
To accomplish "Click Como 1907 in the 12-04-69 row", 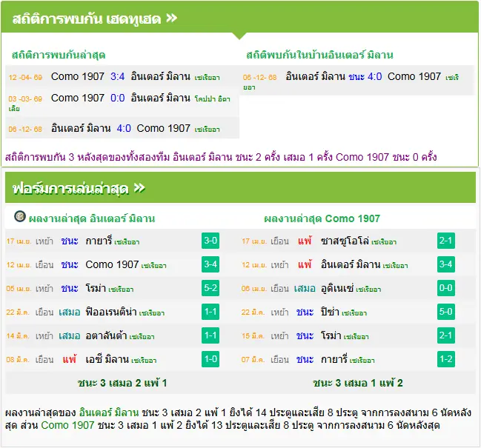I will [x=78, y=76].
